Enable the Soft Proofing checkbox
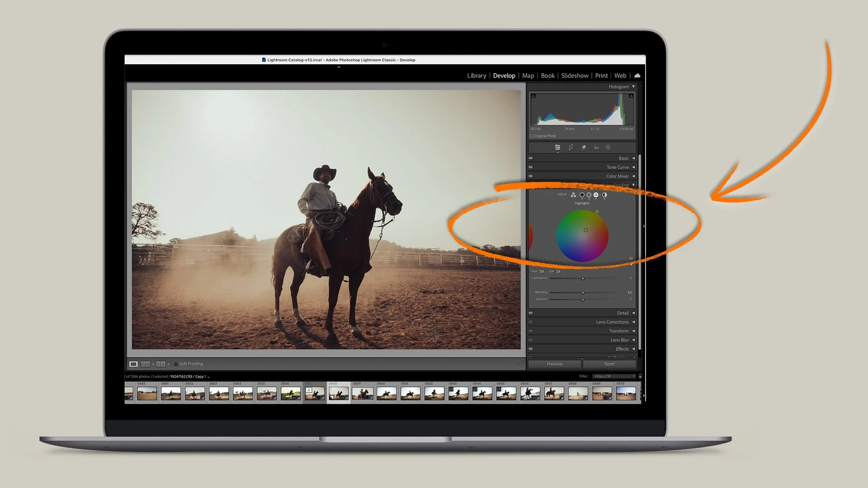 (176, 364)
